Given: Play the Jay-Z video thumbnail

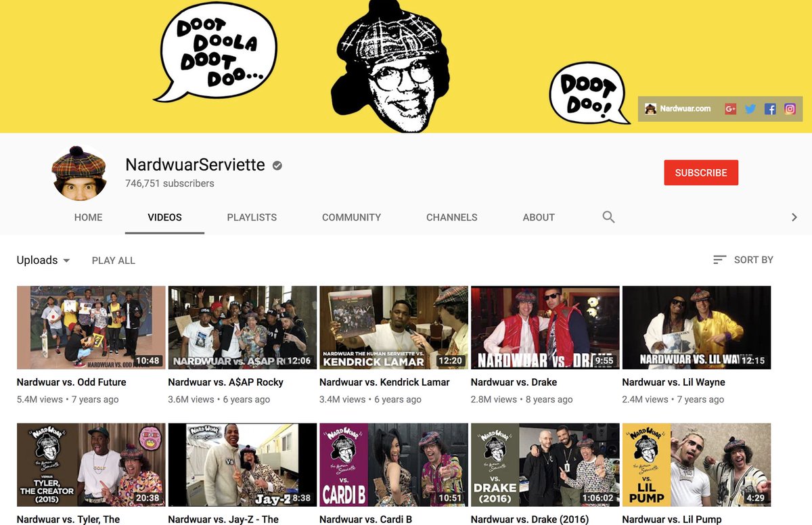Looking at the screenshot, I should pyautogui.click(x=242, y=465).
